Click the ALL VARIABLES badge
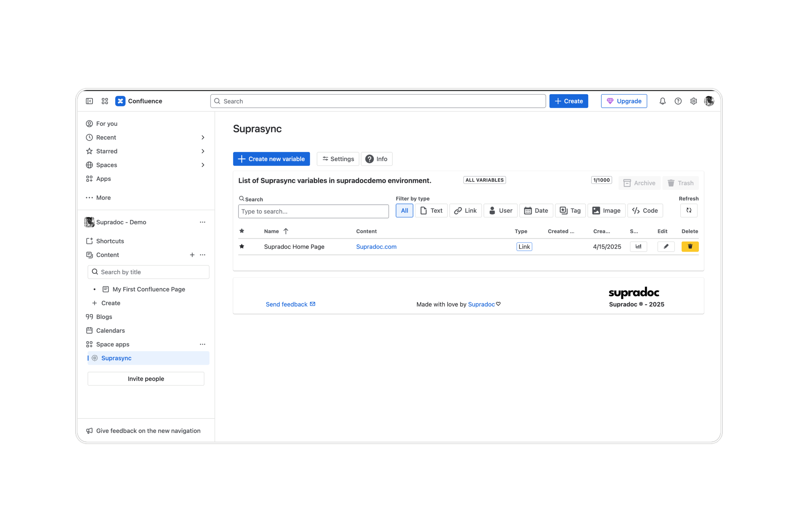The width and height of the screenshot is (798, 532). point(485,180)
